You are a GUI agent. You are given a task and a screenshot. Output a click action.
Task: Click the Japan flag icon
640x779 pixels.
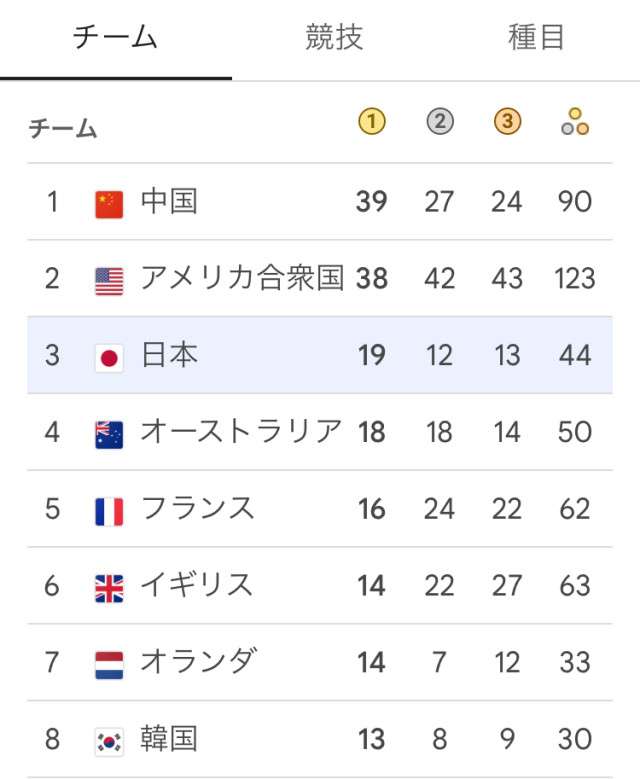[x=109, y=357]
